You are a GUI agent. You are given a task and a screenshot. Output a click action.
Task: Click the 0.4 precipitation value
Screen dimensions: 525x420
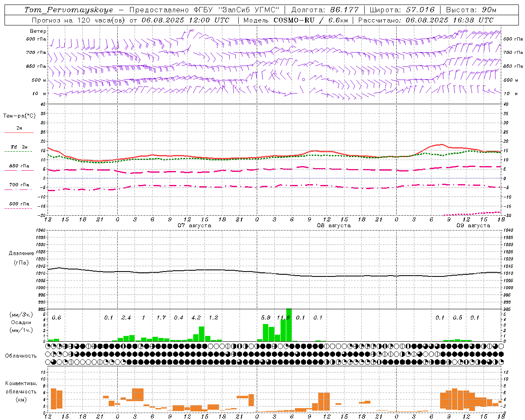(178, 318)
